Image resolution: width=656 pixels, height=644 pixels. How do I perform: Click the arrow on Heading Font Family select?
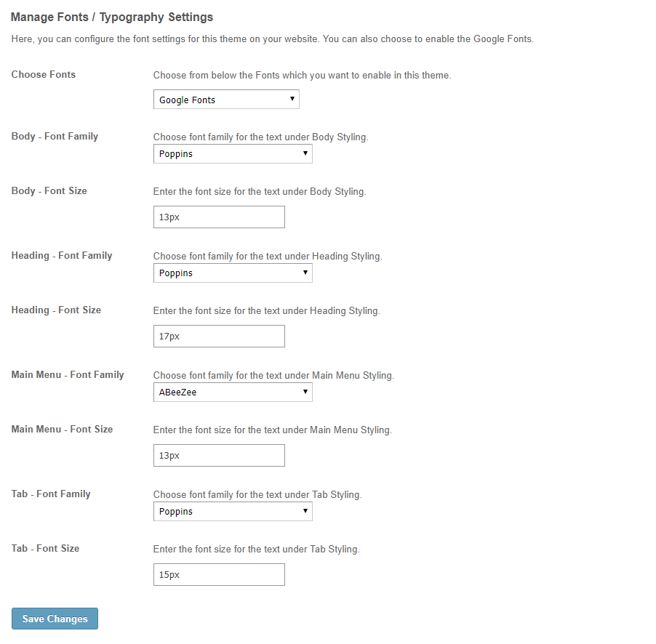pyautogui.click(x=305, y=273)
